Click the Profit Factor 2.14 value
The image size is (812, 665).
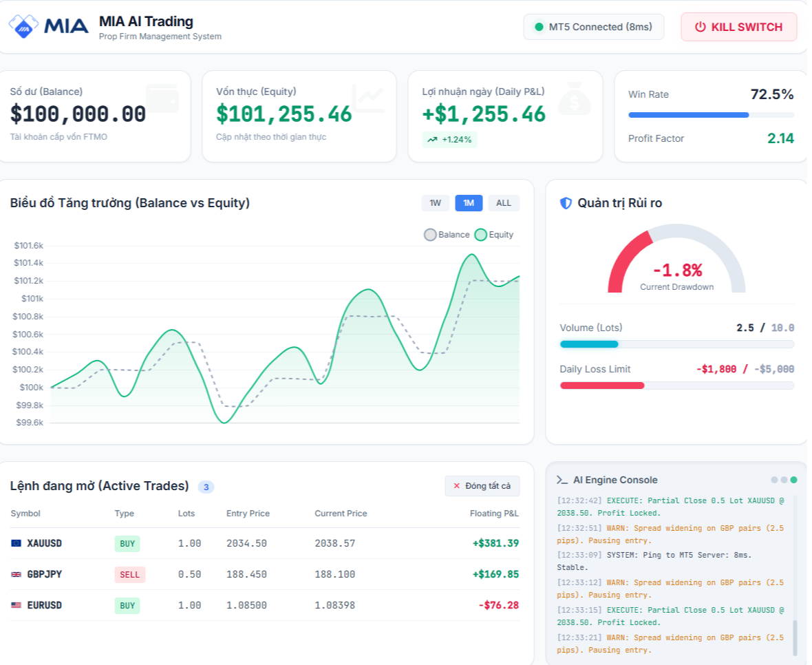[x=780, y=138]
